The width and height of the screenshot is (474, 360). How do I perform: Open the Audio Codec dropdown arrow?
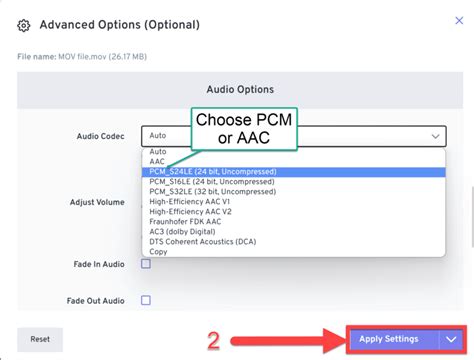tap(435, 136)
